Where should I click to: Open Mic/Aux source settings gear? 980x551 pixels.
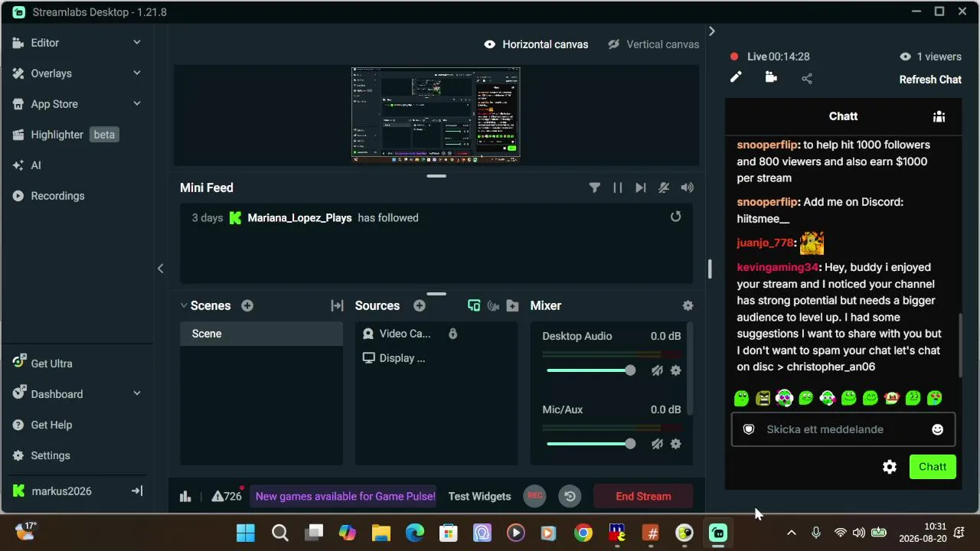[x=675, y=444]
